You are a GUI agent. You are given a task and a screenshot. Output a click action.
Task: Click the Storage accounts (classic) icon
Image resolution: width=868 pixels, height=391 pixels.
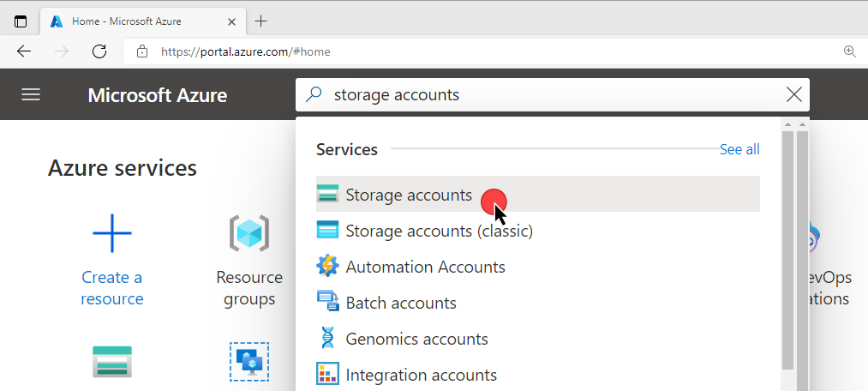pos(327,231)
